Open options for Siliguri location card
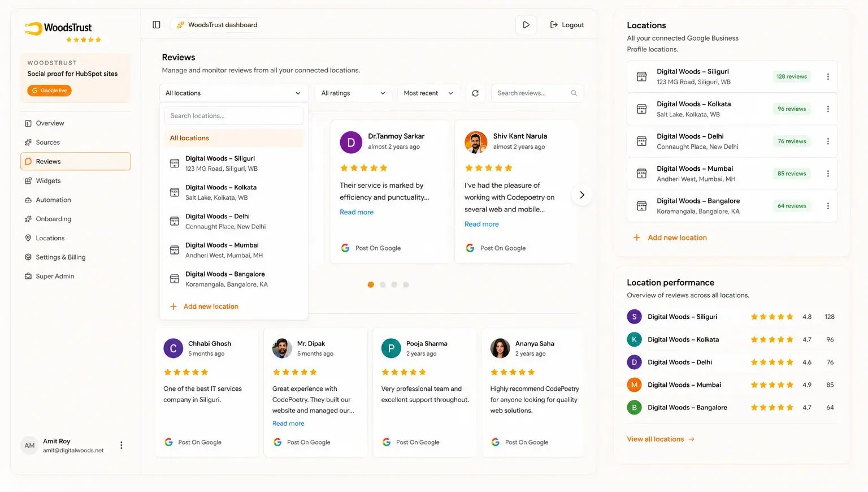The height and width of the screenshot is (492, 868). pos(828,77)
